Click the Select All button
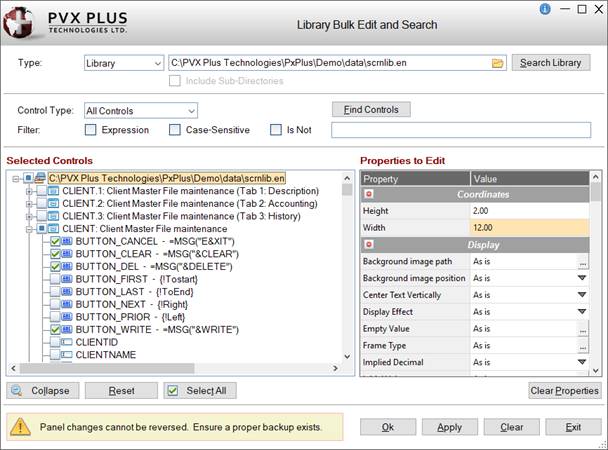 (x=200, y=391)
